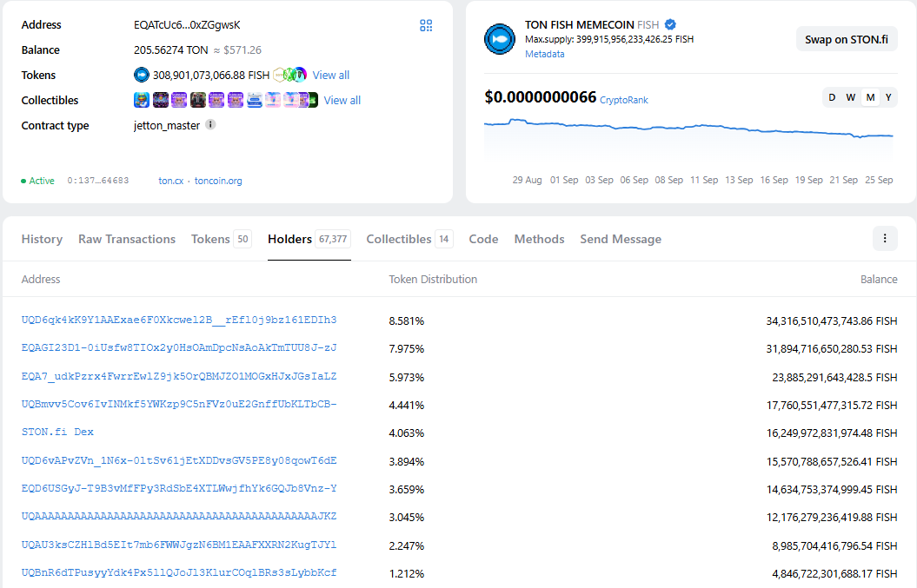917x588 pixels.
Task: Click the 8.581% distribution value
Action: (x=407, y=320)
